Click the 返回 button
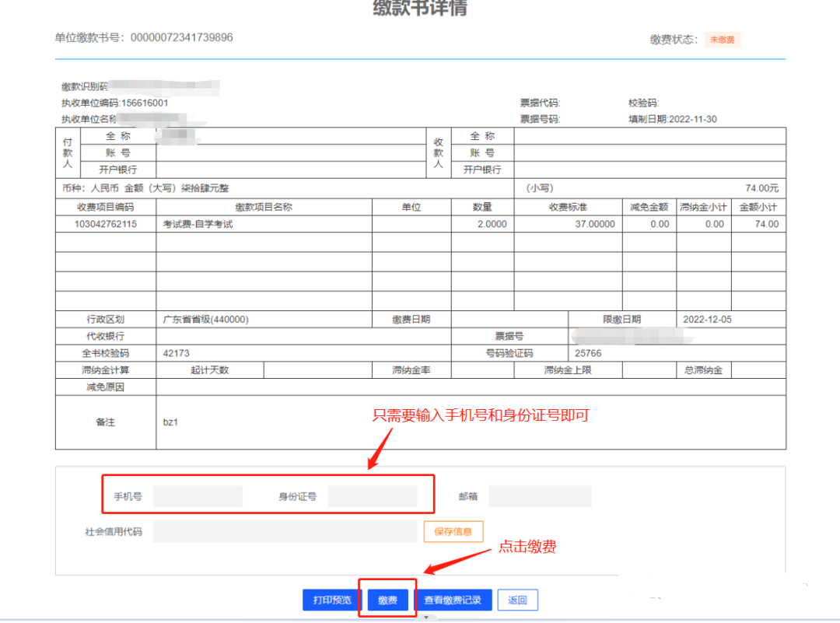840x623 pixels. 517,600
